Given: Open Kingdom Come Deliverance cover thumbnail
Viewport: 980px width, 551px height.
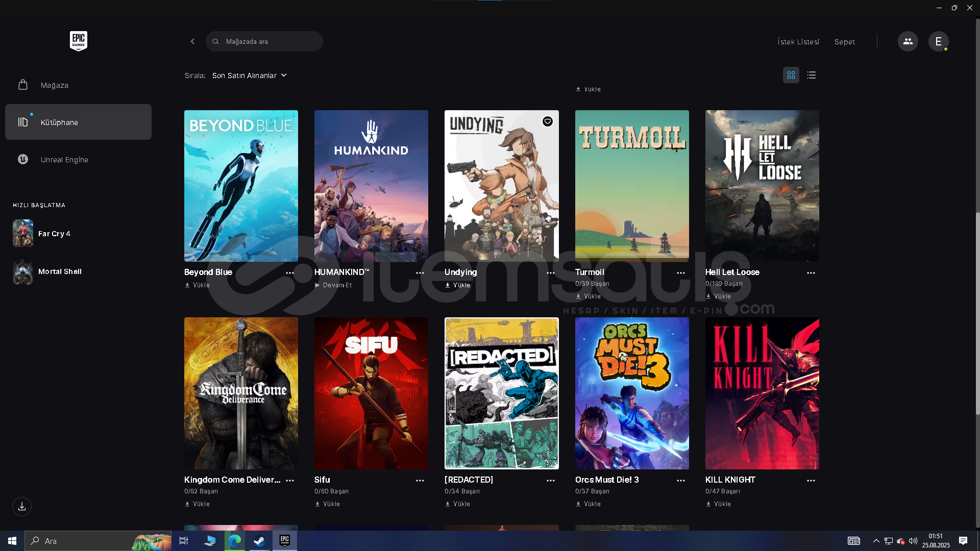Looking at the screenshot, I should point(241,393).
